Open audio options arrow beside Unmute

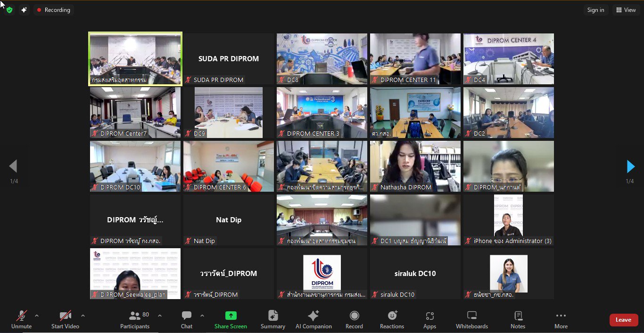tap(37, 316)
